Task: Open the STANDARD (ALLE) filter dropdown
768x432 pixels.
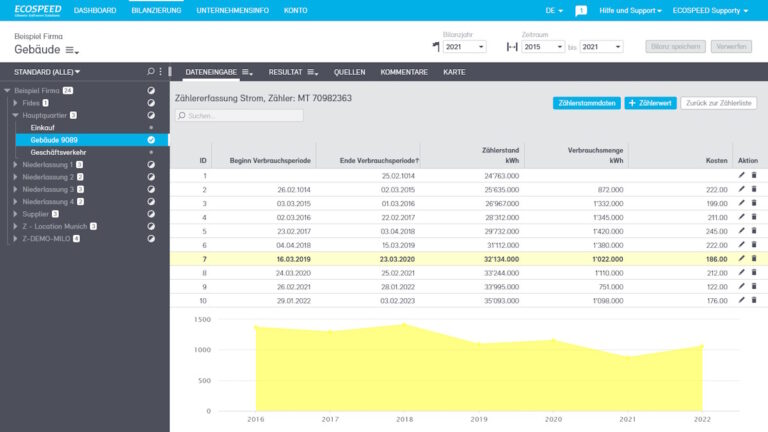Action: (x=47, y=72)
